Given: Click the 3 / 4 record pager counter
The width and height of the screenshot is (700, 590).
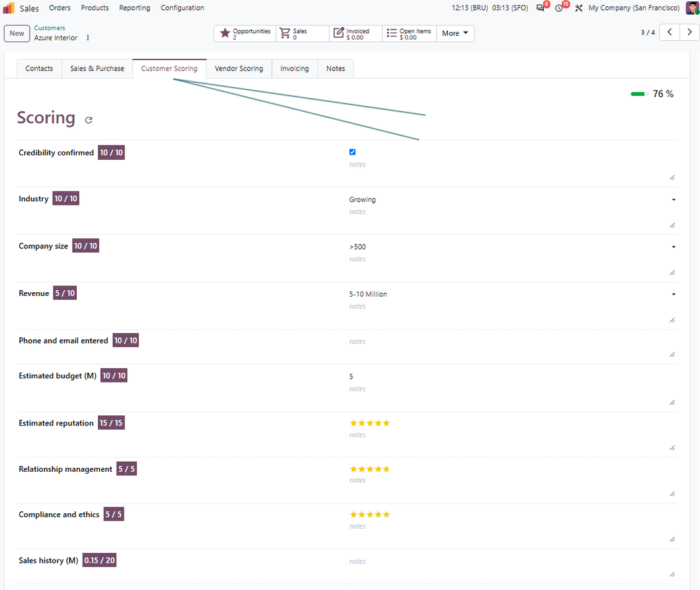Looking at the screenshot, I should point(648,33).
